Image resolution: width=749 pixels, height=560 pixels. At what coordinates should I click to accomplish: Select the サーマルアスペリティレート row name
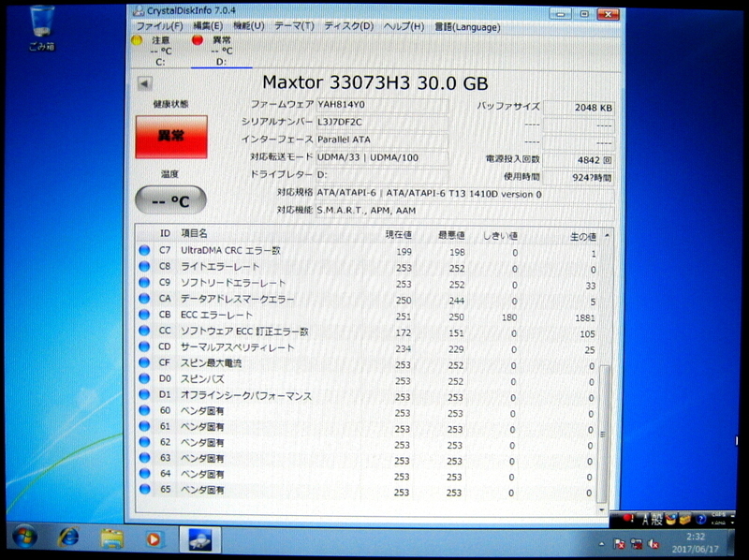click(x=238, y=347)
